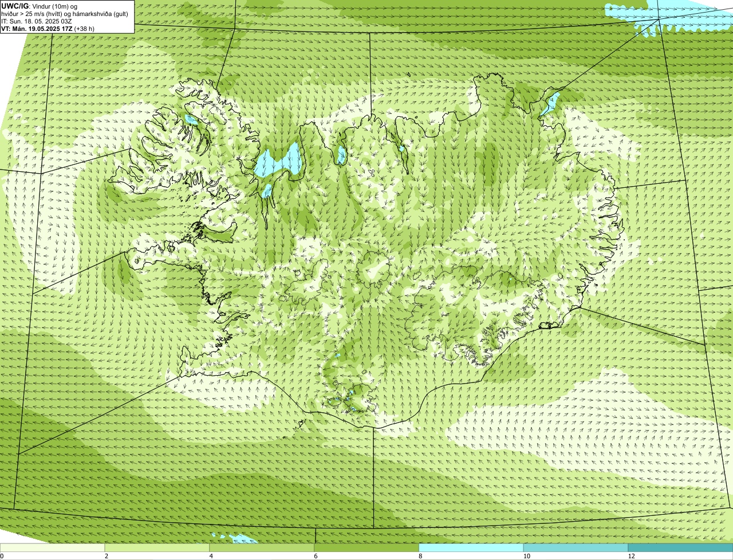Click the valid time "VT: Mán. 19.05.2025 17Z (+38 h)"
The image size is (733, 560).
(x=48, y=29)
